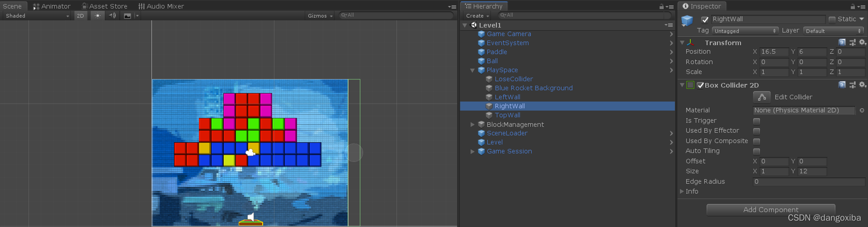This screenshot has width=868, height=227.
Task: Enable Static checkbox
Action: (x=832, y=19)
